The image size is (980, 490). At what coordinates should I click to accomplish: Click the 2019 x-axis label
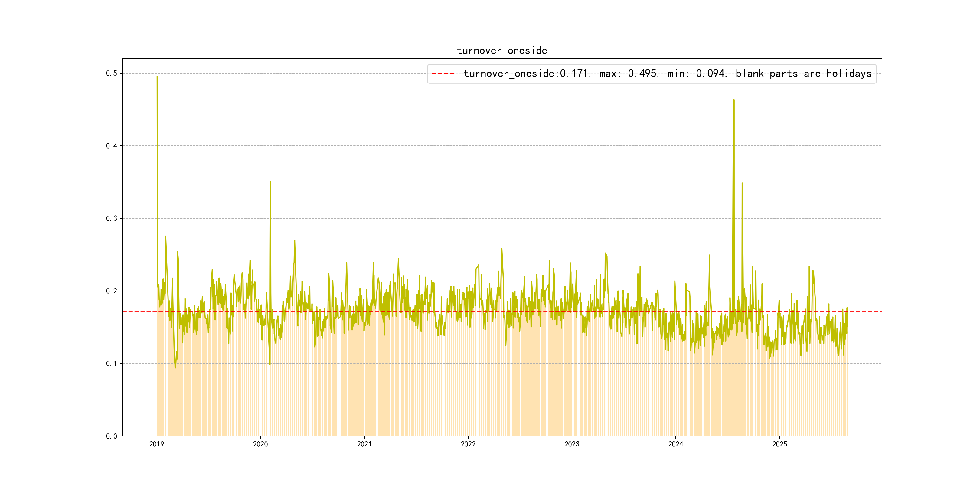point(157,444)
